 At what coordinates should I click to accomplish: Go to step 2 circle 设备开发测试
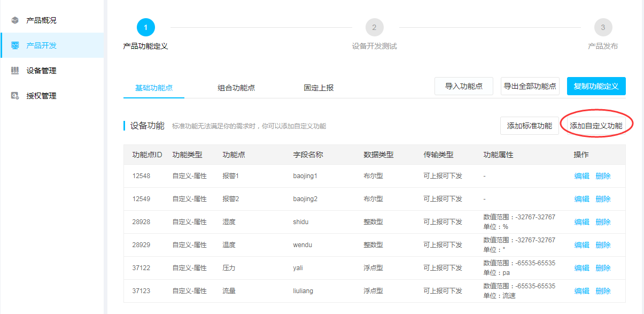point(374,27)
